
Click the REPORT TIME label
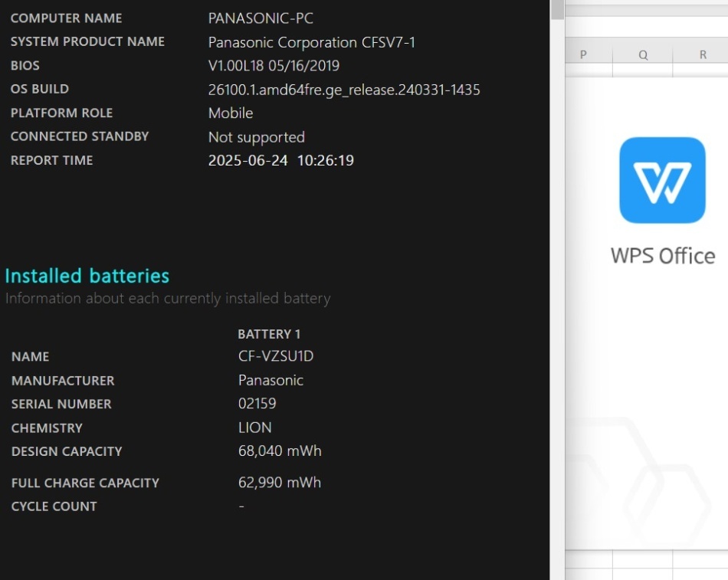pos(52,160)
